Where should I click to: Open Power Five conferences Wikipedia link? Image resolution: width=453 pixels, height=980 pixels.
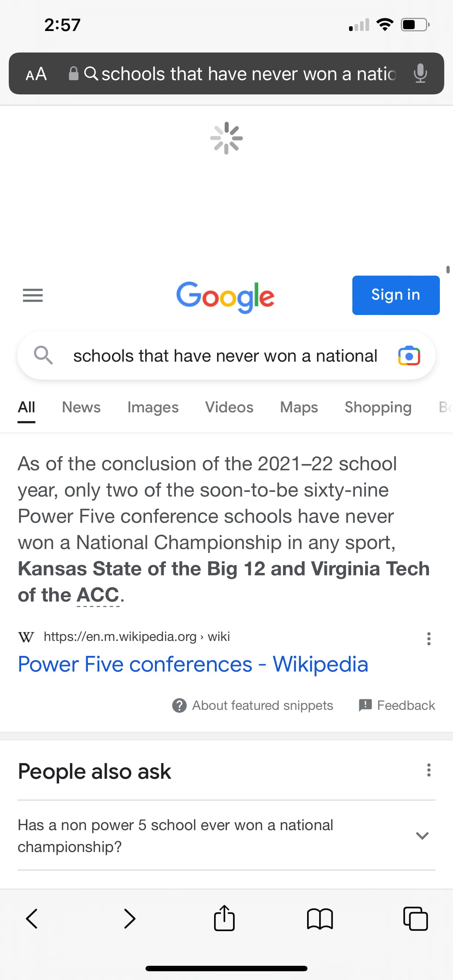193,665
